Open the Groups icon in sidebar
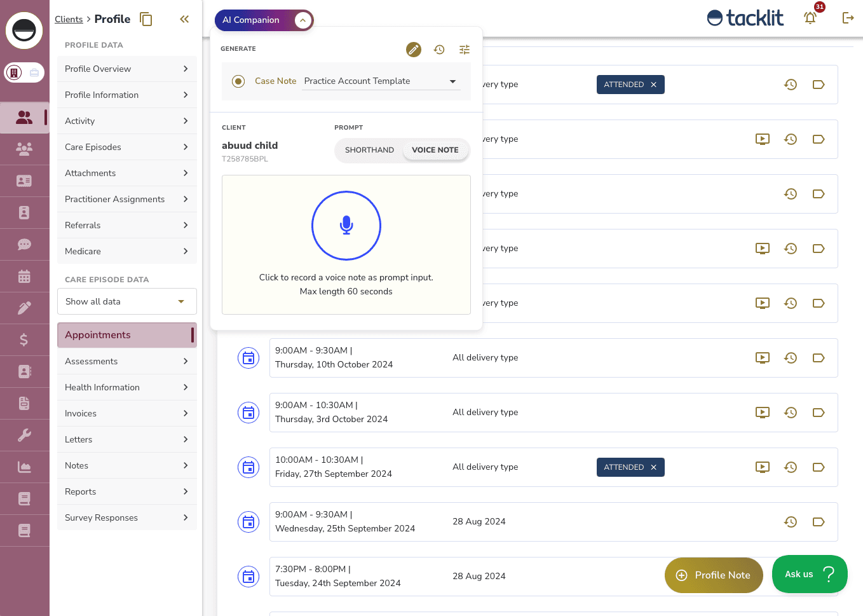 (x=24, y=149)
